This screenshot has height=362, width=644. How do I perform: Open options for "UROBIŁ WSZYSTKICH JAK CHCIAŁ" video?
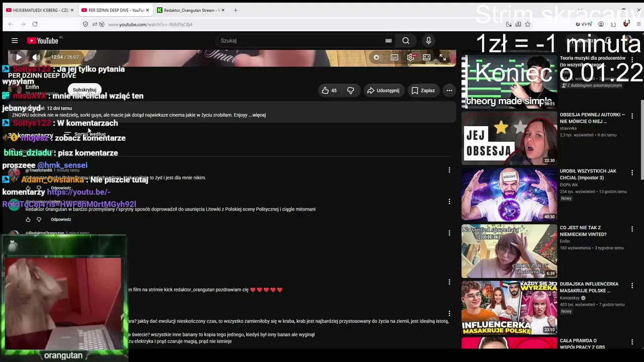(x=632, y=172)
